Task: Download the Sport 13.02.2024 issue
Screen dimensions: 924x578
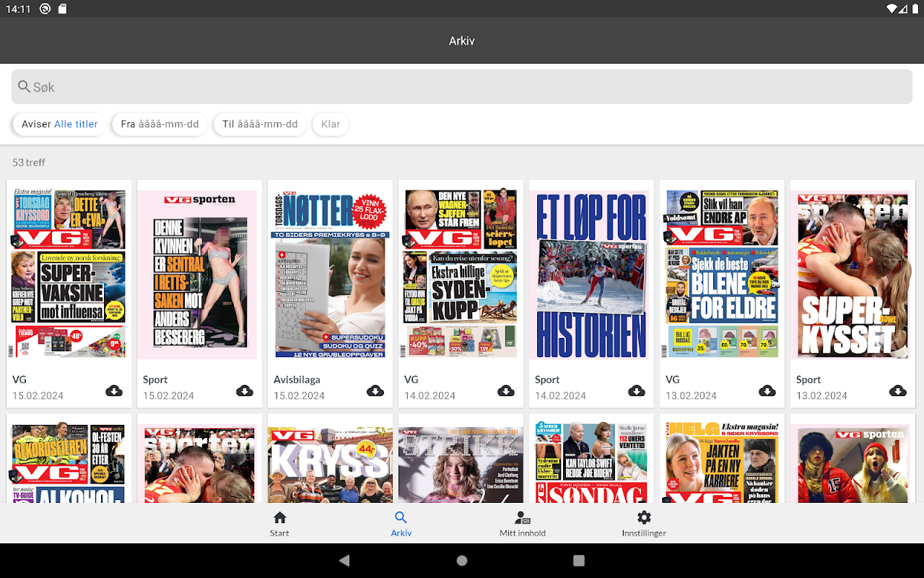Action: tap(898, 391)
